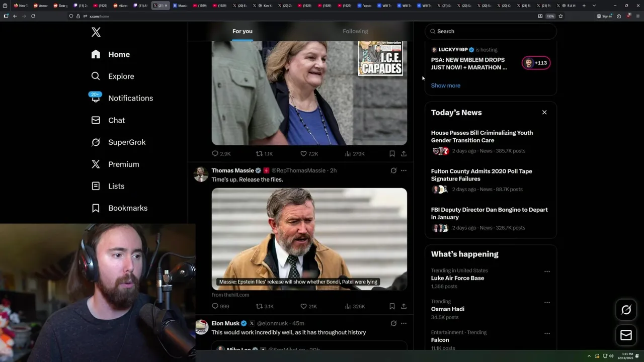644x362 pixels.
Task: Open more options for Luke Air Force Base trend
Action: pyautogui.click(x=547, y=271)
